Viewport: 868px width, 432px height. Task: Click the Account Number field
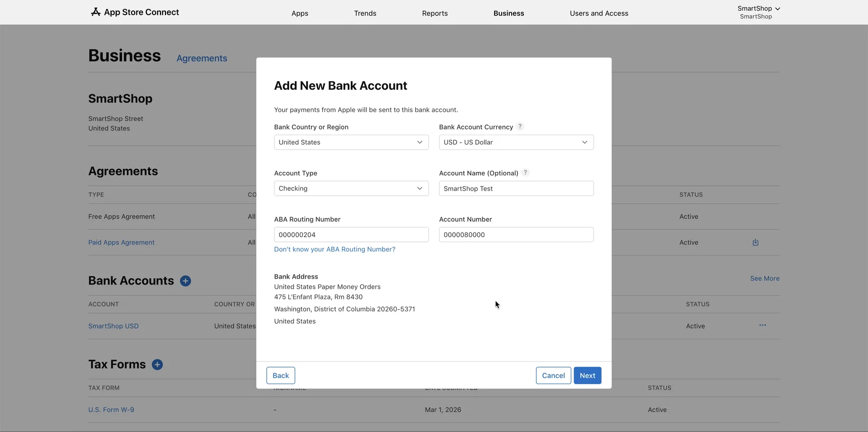(x=516, y=234)
